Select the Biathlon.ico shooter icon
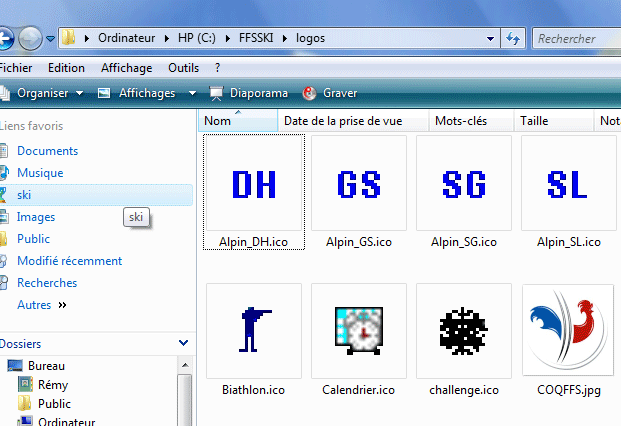Image resolution: width=621 pixels, height=426 pixels. pyautogui.click(x=254, y=331)
